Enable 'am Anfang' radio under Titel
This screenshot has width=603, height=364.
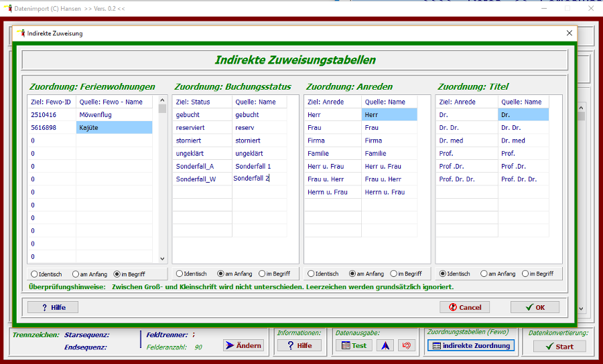tap(484, 274)
